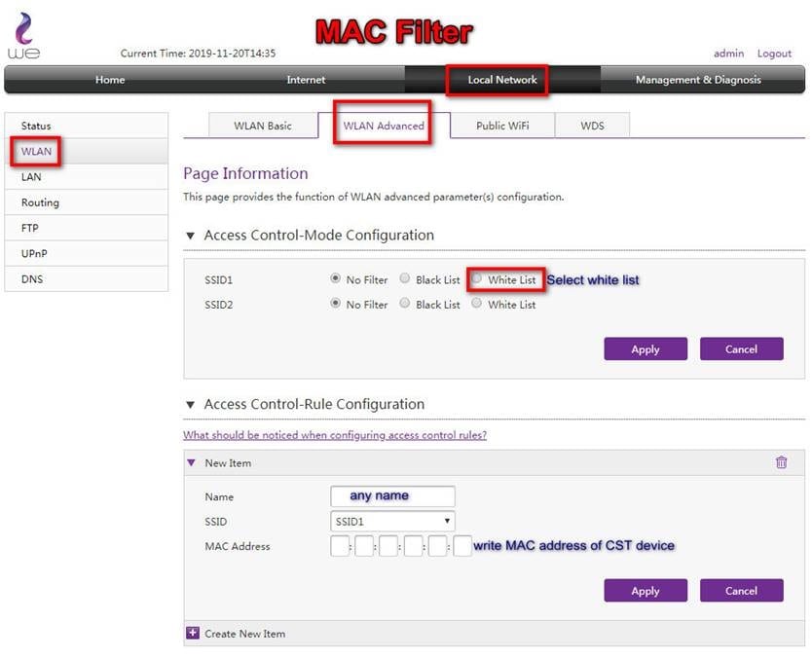This screenshot has height=658, width=812.
Task: Open the access control rules help link
Action: 335,435
